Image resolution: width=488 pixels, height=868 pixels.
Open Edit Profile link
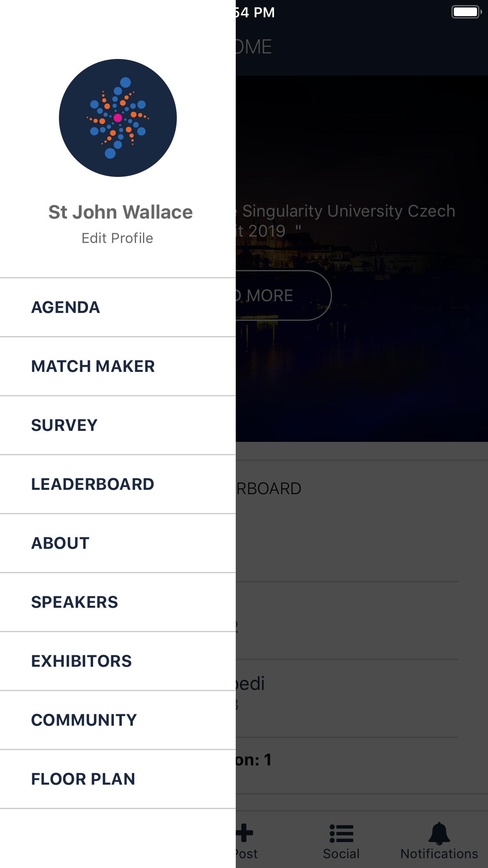[117, 238]
